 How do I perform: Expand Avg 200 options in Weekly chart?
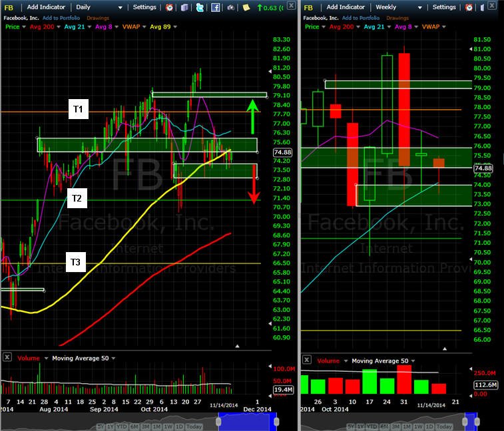(358, 27)
